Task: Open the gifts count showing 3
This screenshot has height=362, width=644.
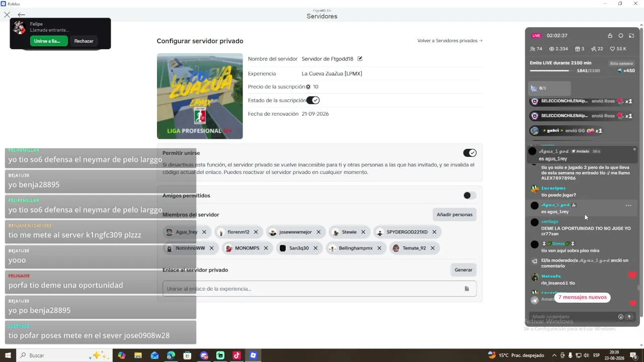Action: [x=580, y=49]
